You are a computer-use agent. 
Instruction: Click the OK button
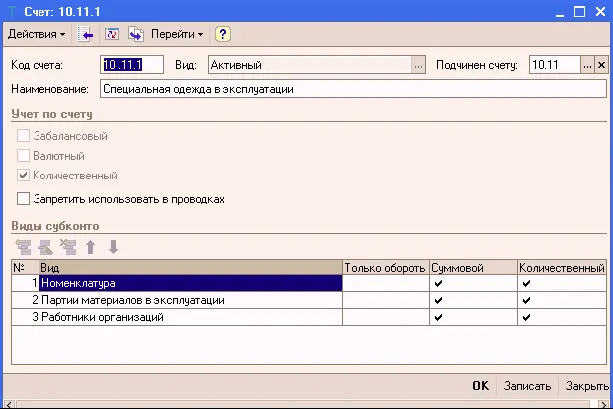pyautogui.click(x=480, y=386)
